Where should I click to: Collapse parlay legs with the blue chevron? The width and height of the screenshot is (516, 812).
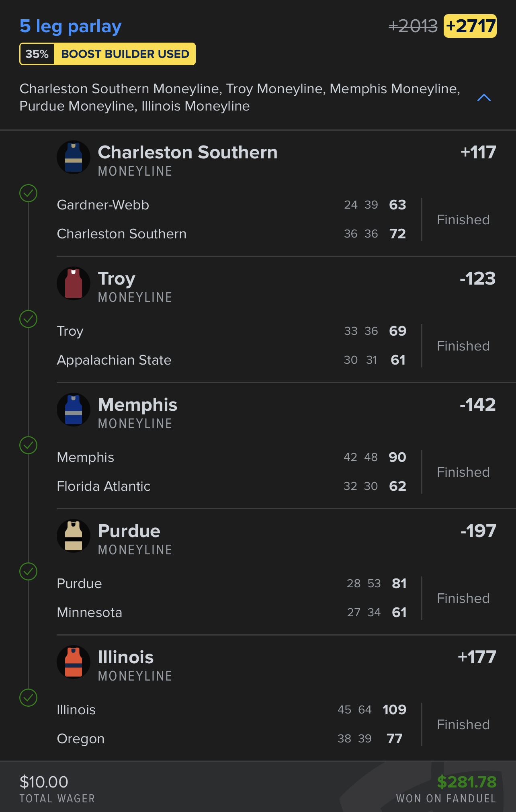(484, 98)
